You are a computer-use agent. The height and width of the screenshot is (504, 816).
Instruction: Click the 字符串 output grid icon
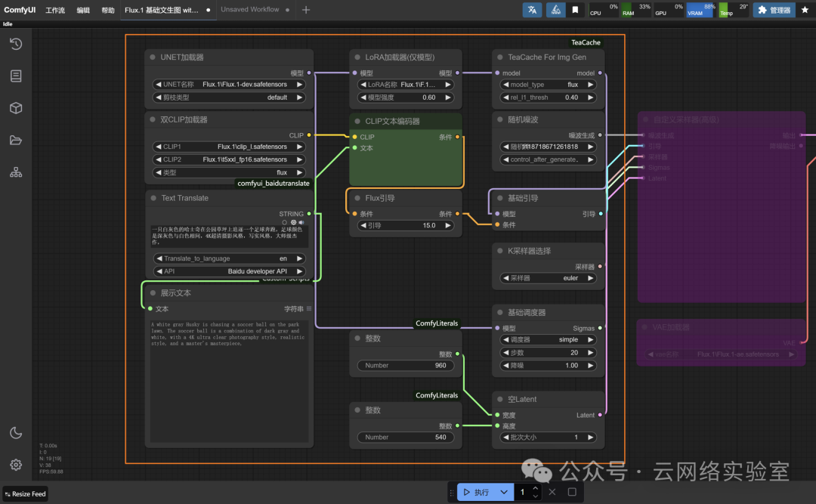(309, 309)
